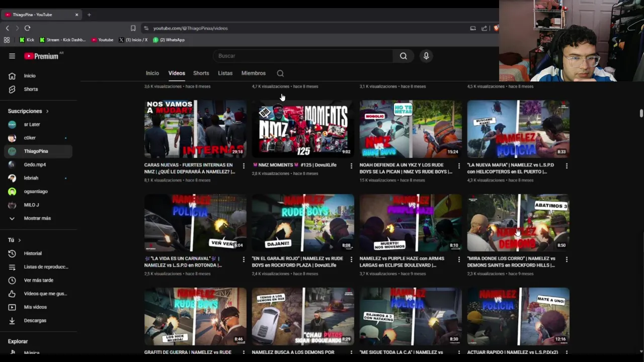Open options for NAMELEZ vs PURPLE HAZE video
The width and height of the screenshot is (644, 362).
coord(459,259)
